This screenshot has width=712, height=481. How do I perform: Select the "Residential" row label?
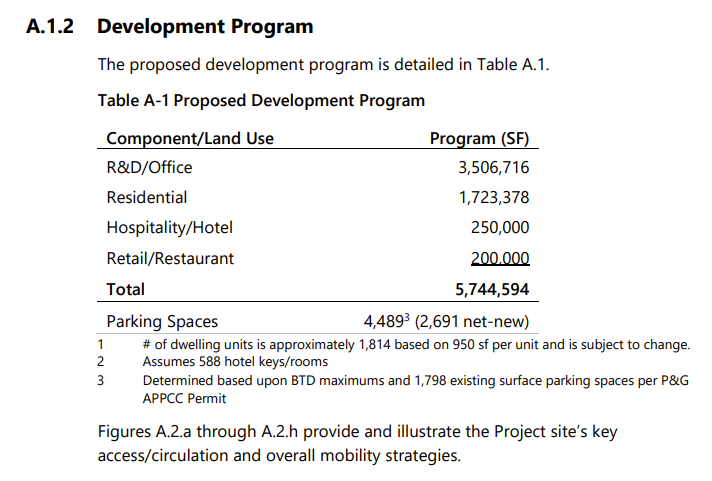[x=147, y=197]
